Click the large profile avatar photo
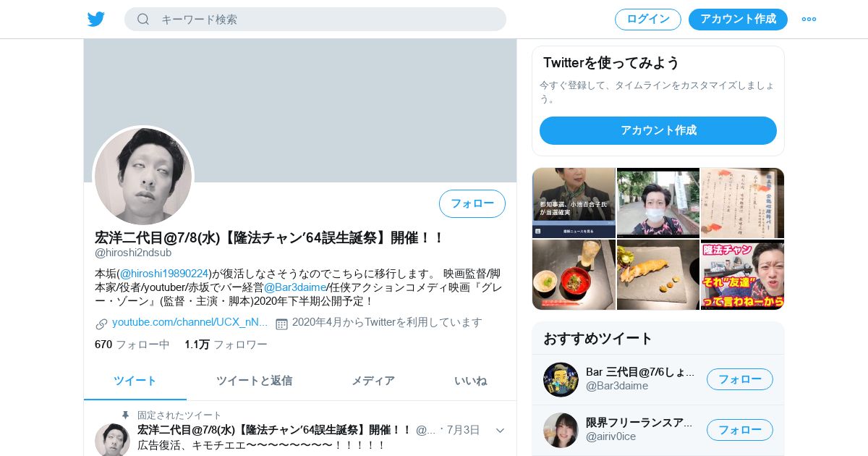 [143, 176]
